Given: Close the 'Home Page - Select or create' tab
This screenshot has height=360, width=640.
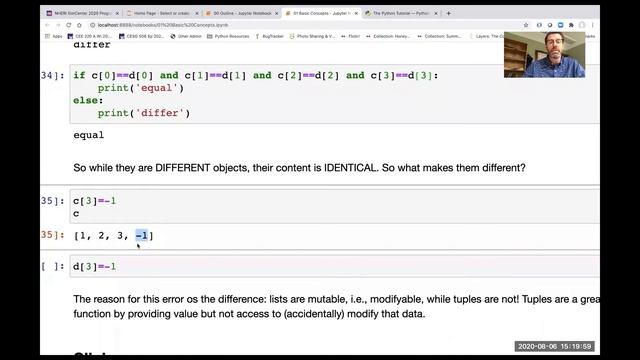Looking at the screenshot, I should [197, 13].
